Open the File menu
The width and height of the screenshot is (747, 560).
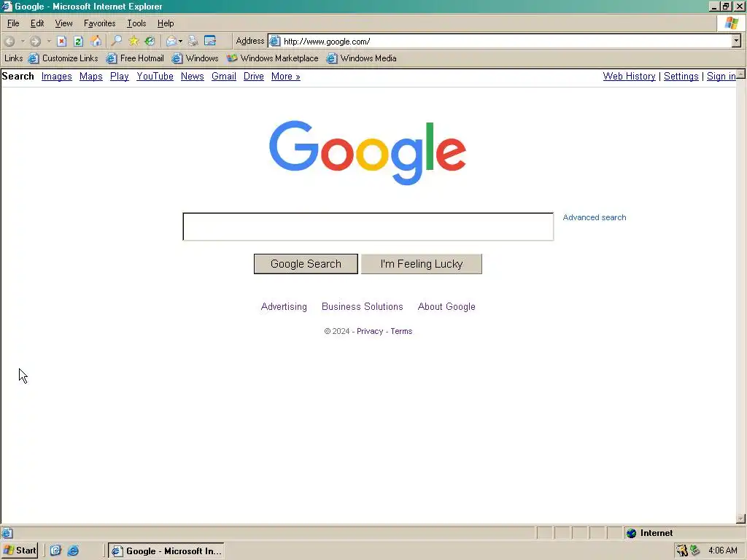(13, 23)
